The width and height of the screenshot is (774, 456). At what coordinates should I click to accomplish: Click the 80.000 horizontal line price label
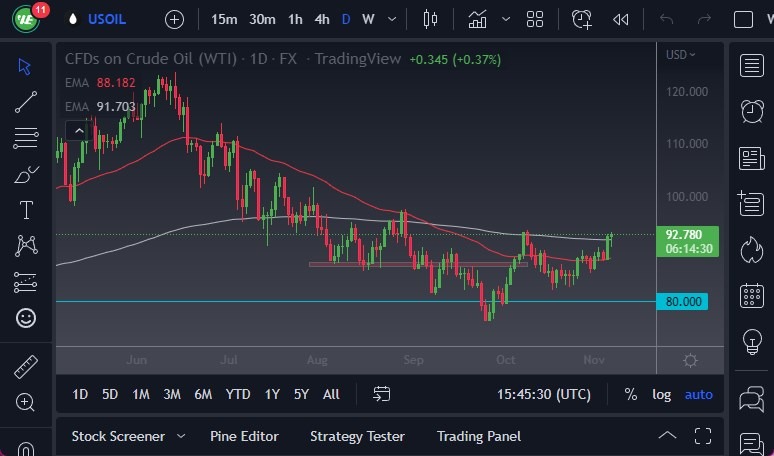tap(682, 301)
